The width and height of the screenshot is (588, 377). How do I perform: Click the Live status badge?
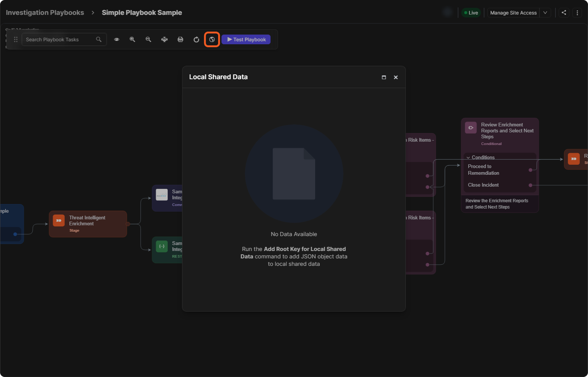pos(471,13)
